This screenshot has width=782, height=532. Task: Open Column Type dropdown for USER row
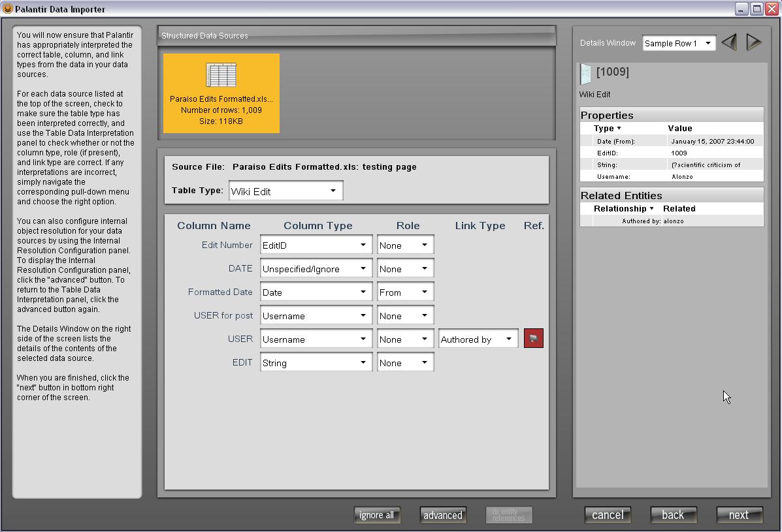(316, 339)
